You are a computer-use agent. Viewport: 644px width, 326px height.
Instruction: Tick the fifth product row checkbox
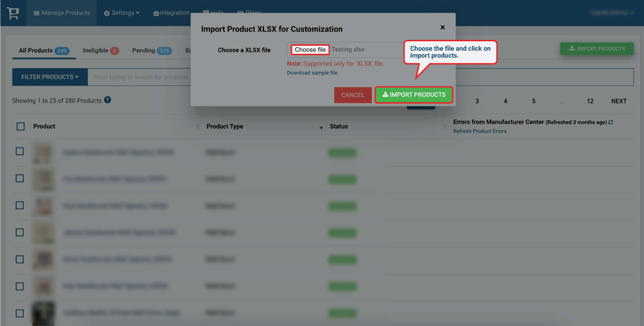click(20, 259)
